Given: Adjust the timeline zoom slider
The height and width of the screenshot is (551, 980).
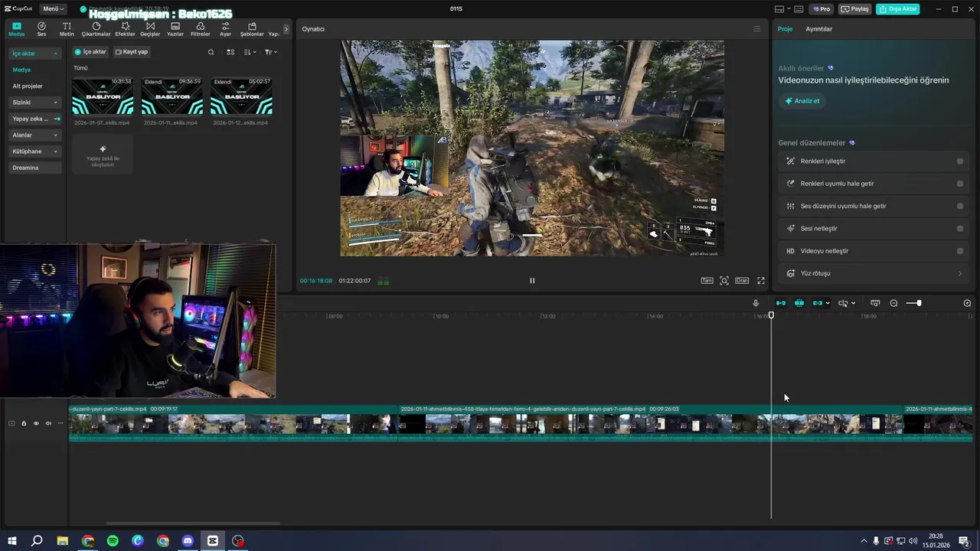Looking at the screenshot, I should [919, 303].
